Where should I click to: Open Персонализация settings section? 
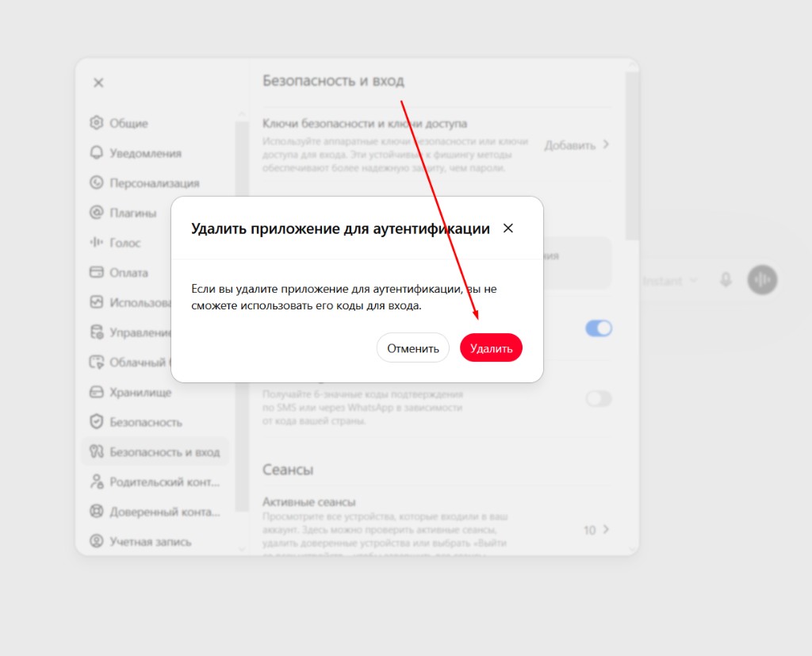(155, 183)
